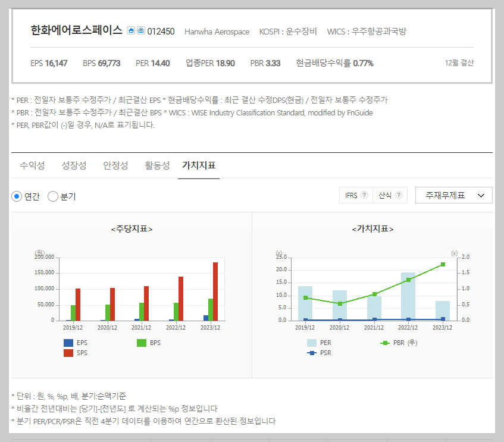Viewport: 504px width, 442px height.
Task: Switch to the 활동성 tab
Action: coord(157,165)
